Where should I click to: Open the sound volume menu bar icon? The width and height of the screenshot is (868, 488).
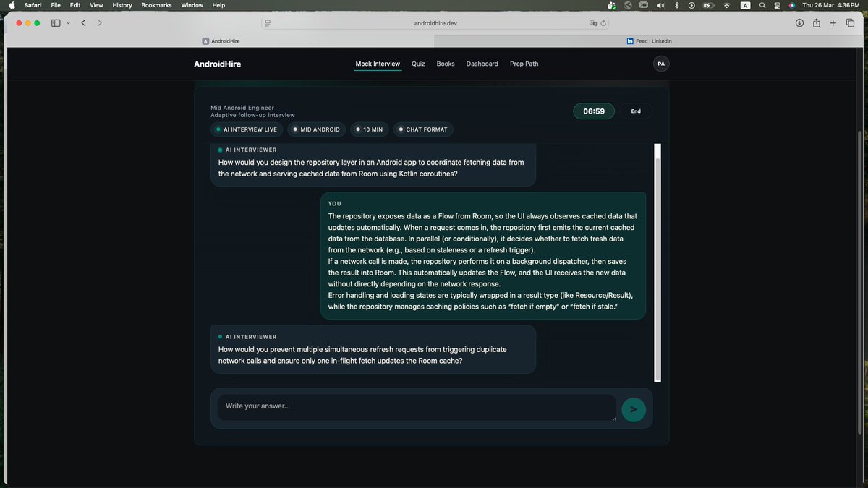[660, 5]
